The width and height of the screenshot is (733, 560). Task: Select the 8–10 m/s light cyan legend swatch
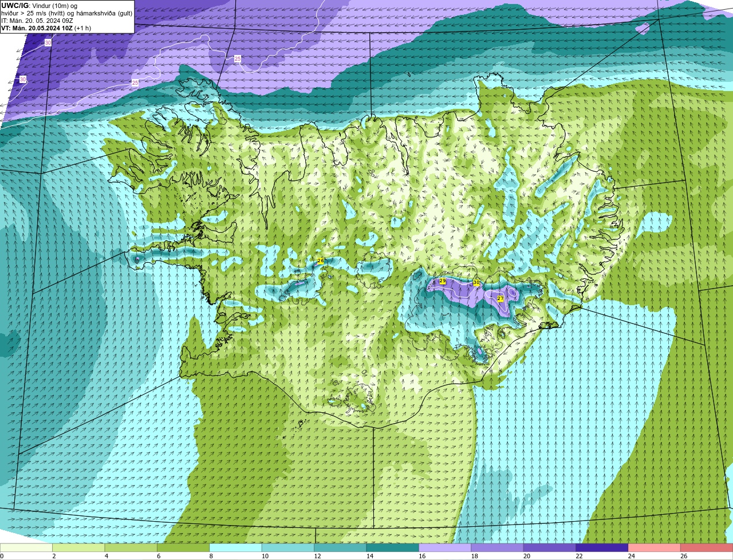pyautogui.click(x=236, y=547)
